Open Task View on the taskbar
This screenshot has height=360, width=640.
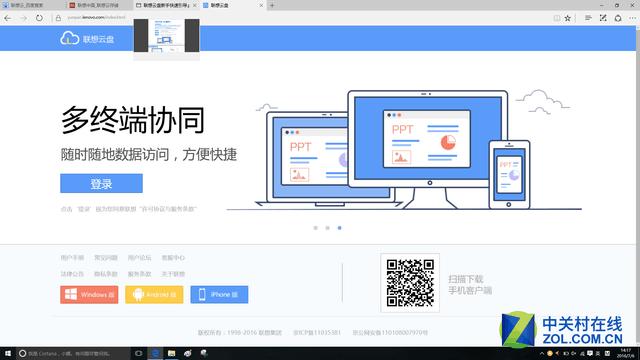point(139,353)
